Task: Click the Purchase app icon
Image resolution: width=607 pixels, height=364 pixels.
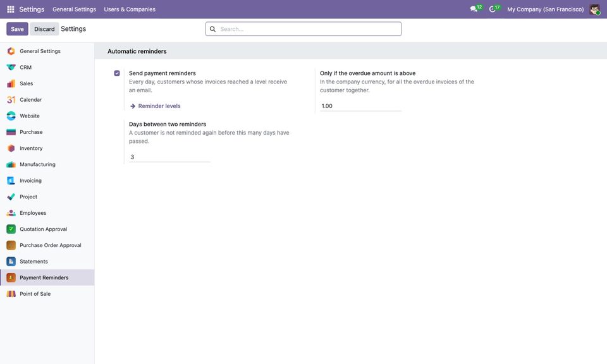Action: (11, 132)
